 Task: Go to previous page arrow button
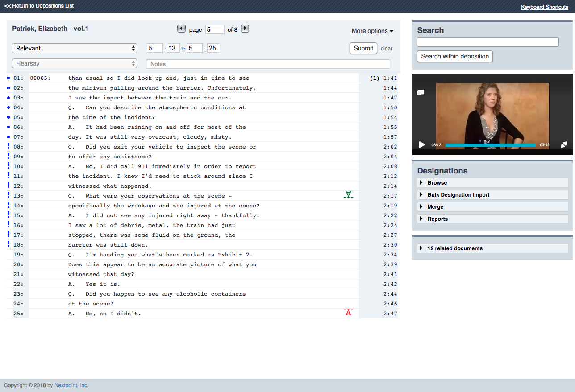point(181,29)
